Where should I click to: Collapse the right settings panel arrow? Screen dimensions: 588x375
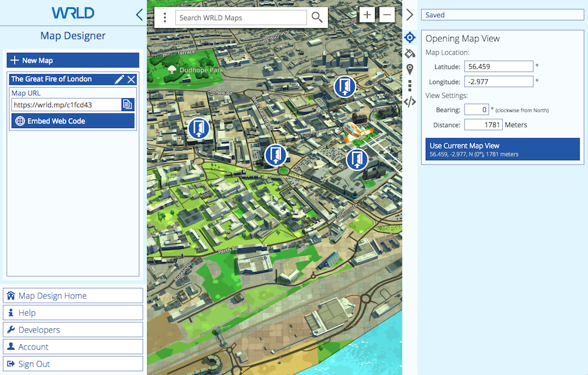tap(410, 15)
